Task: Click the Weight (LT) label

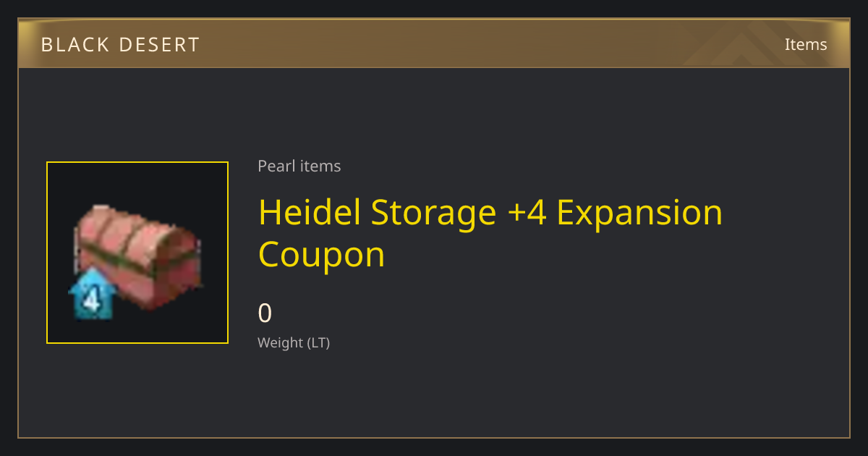Action: tap(294, 343)
